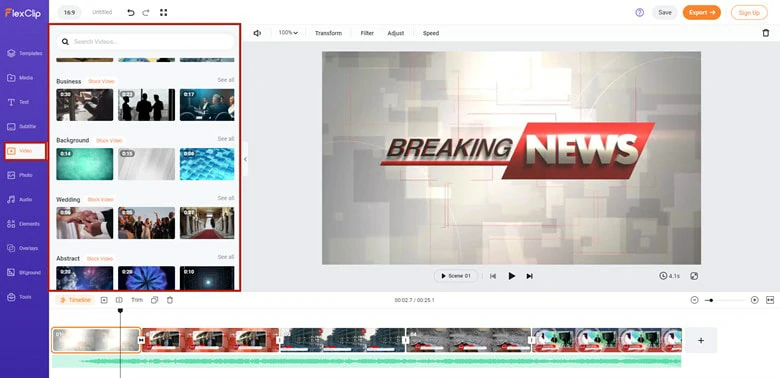Viewport: 780px width, 378px height.
Task: Click the Sign Up button
Action: pyautogui.click(x=749, y=13)
